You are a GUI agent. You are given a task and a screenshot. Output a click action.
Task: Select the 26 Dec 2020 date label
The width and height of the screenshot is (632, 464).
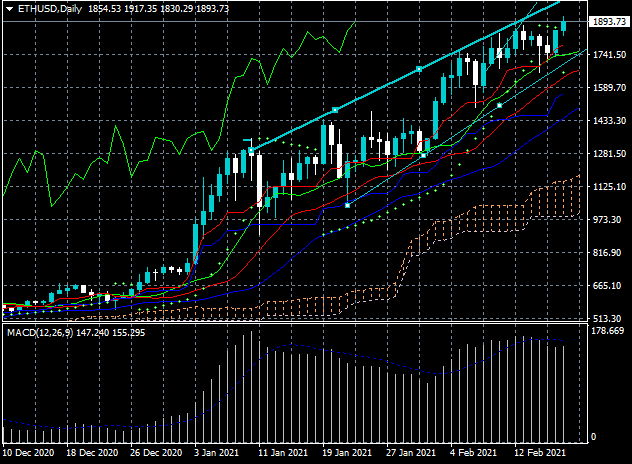(156, 453)
